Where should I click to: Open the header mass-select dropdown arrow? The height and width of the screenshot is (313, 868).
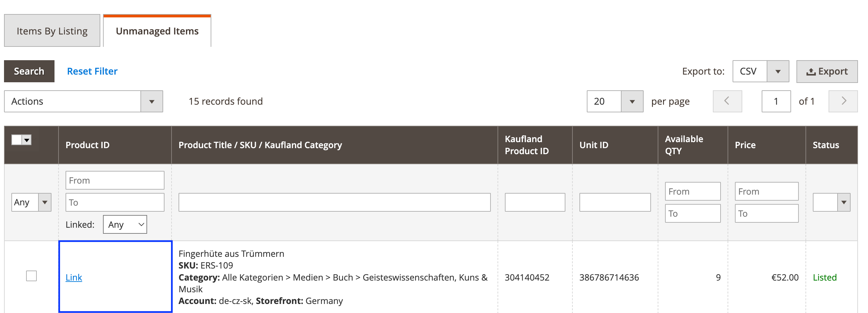tap(27, 139)
